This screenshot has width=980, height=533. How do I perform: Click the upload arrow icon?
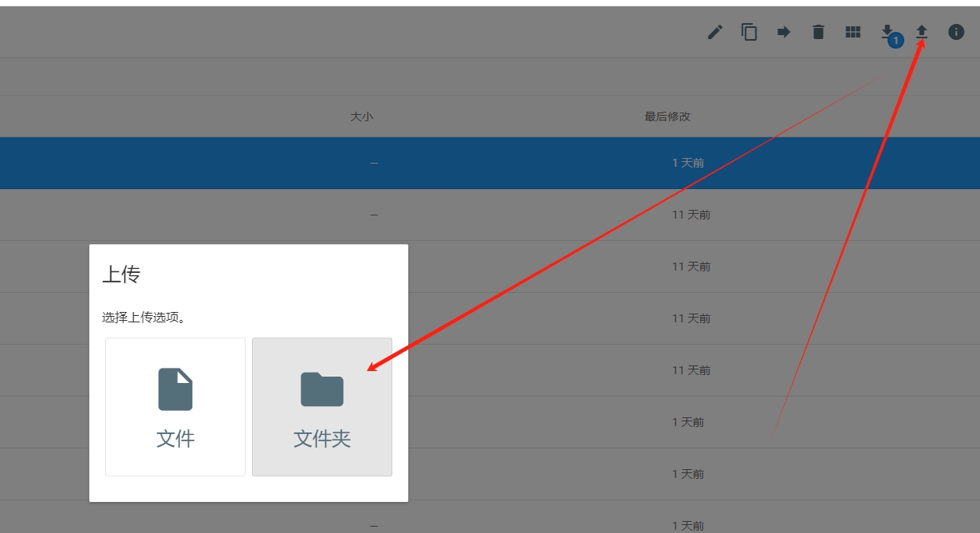(x=922, y=32)
